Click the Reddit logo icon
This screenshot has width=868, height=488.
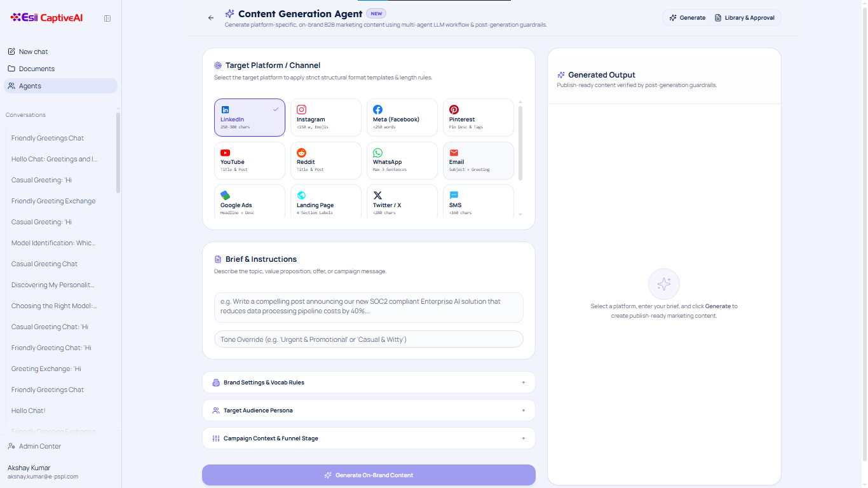(301, 152)
